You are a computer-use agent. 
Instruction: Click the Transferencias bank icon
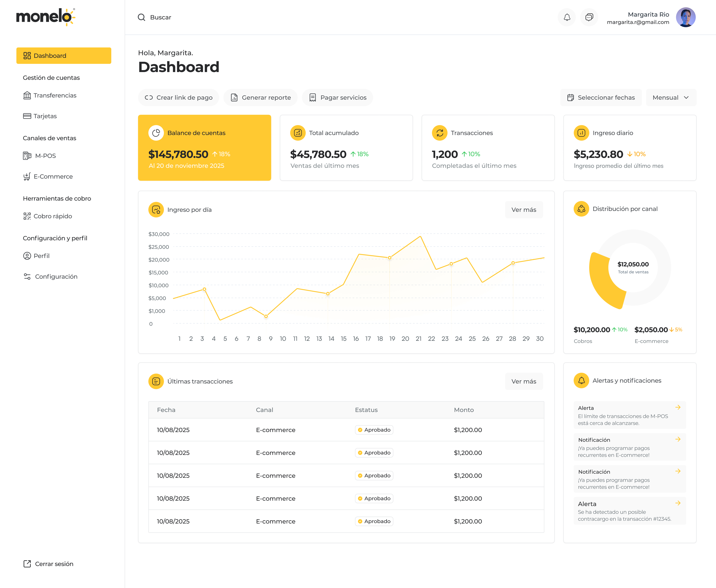27,96
